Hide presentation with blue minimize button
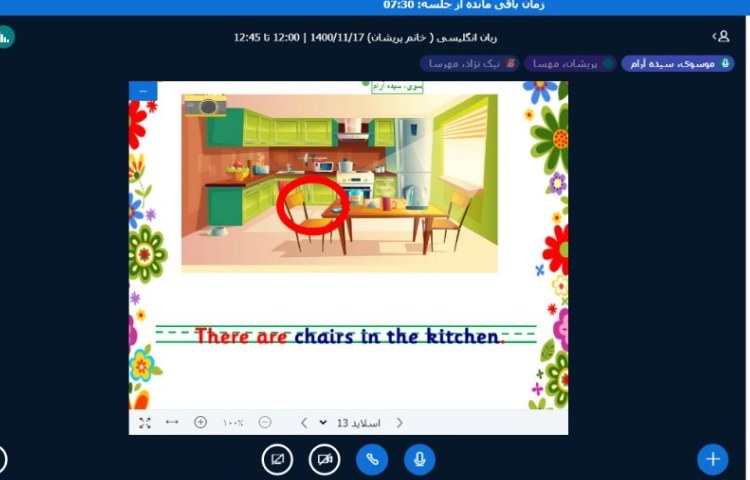Screen dimensions: 750x480 pyautogui.click(x=143, y=91)
